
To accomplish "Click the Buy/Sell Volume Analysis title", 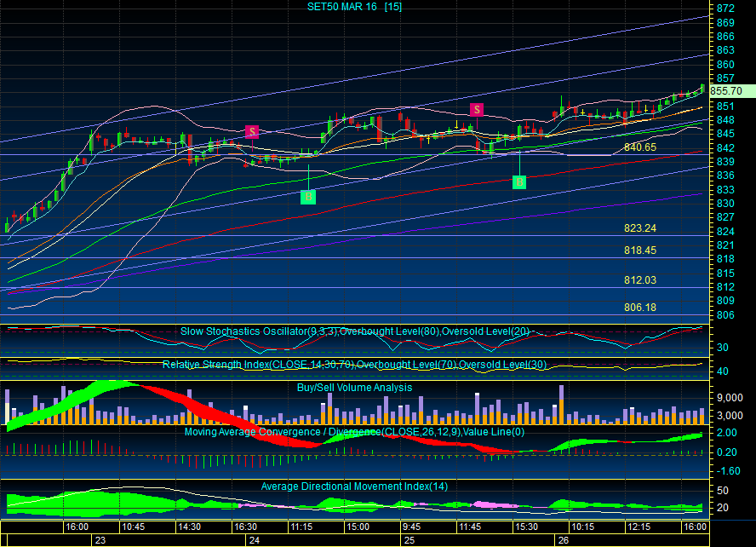I will pos(354,388).
